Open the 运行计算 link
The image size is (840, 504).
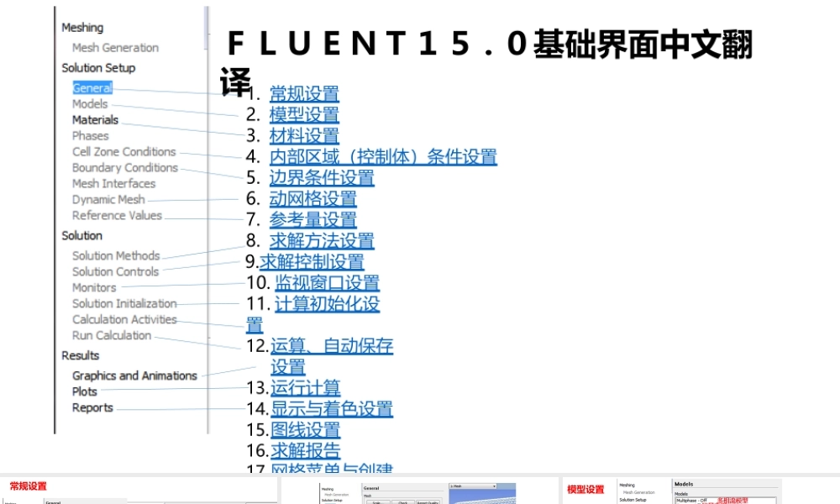[306, 387]
